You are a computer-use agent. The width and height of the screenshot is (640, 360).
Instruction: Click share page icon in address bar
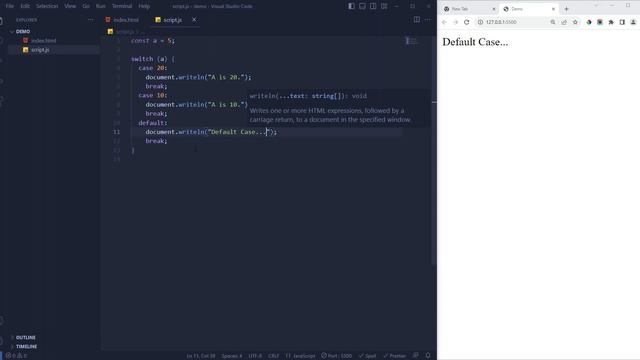tap(564, 22)
